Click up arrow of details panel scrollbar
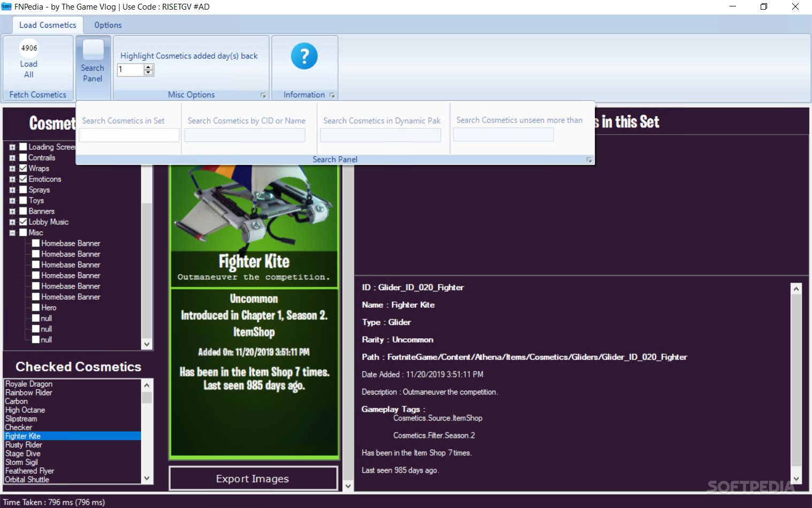 [x=796, y=289]
